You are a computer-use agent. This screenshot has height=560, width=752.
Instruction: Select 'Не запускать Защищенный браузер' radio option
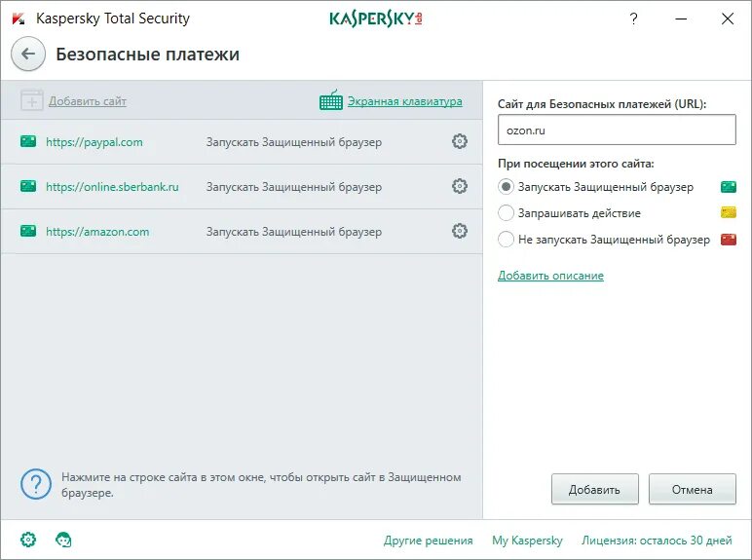click(506, 239)
